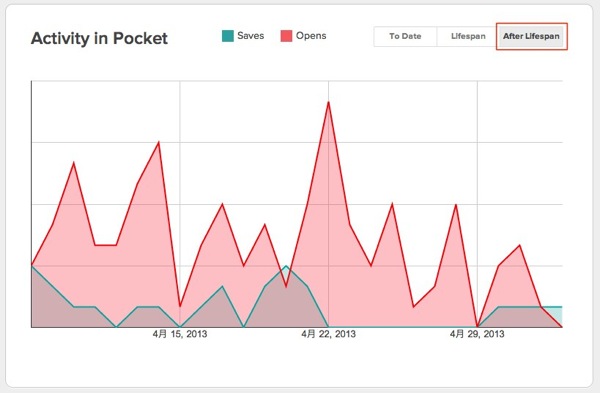The height and width of the screenshot is (393, 600).
Task: Click the red Opens legend swatch
Action: point(286,36)
